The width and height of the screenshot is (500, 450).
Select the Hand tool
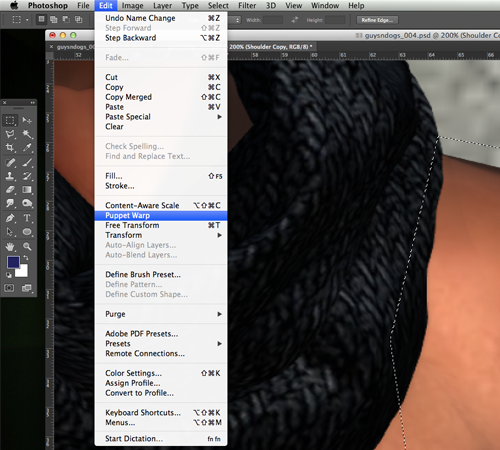pos(10,247)
